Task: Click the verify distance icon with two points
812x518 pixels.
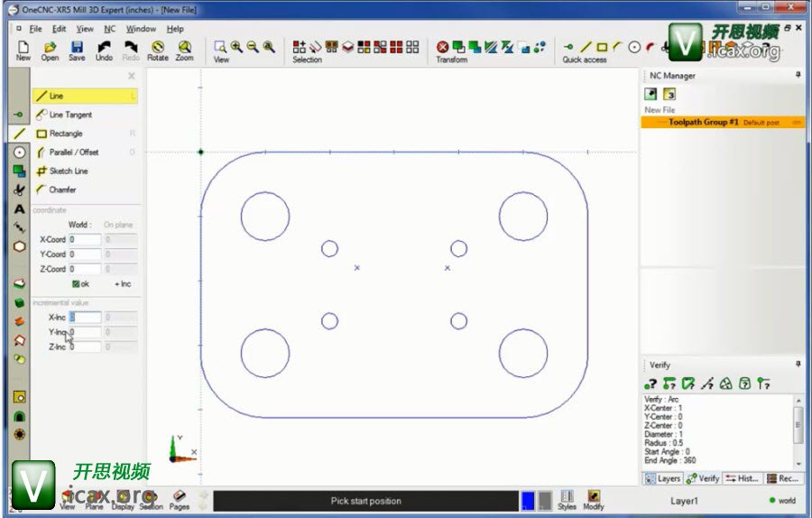Action: coord(669,384)
